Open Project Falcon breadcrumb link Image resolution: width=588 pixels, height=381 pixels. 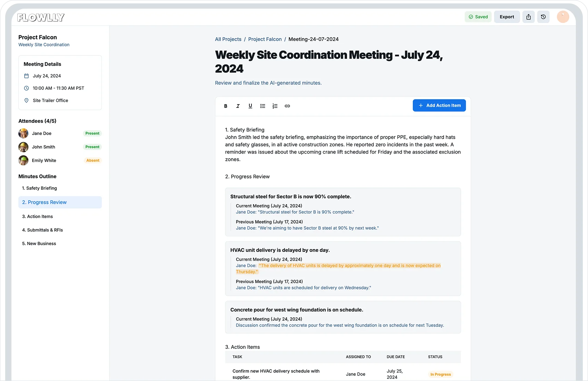(x=265, y=39)
